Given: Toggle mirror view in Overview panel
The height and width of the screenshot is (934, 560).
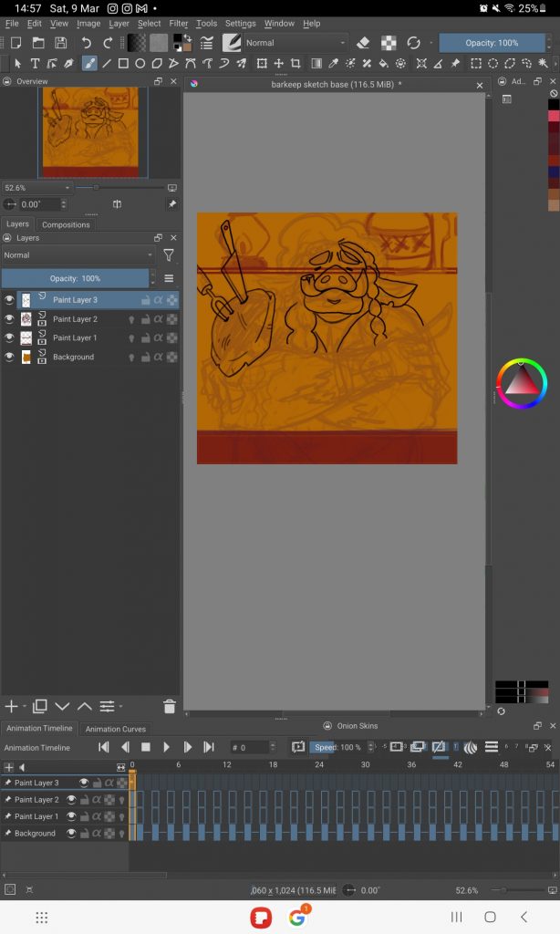Looking at the screenshot, I should [x=117, y=204].
